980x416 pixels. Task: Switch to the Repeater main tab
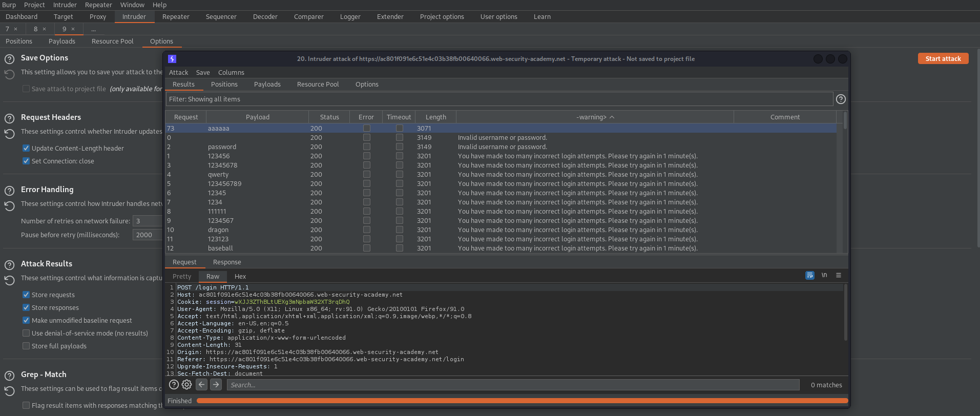176,17
